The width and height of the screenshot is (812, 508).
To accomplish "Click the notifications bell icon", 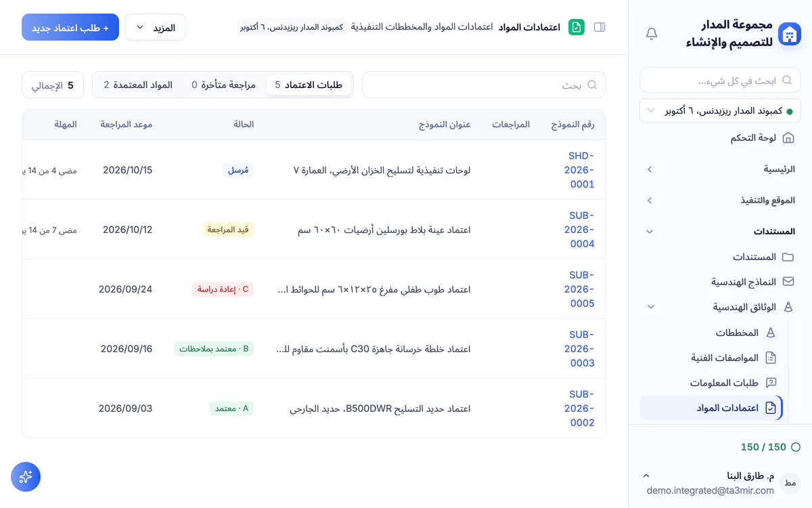I will click(652, 34).
